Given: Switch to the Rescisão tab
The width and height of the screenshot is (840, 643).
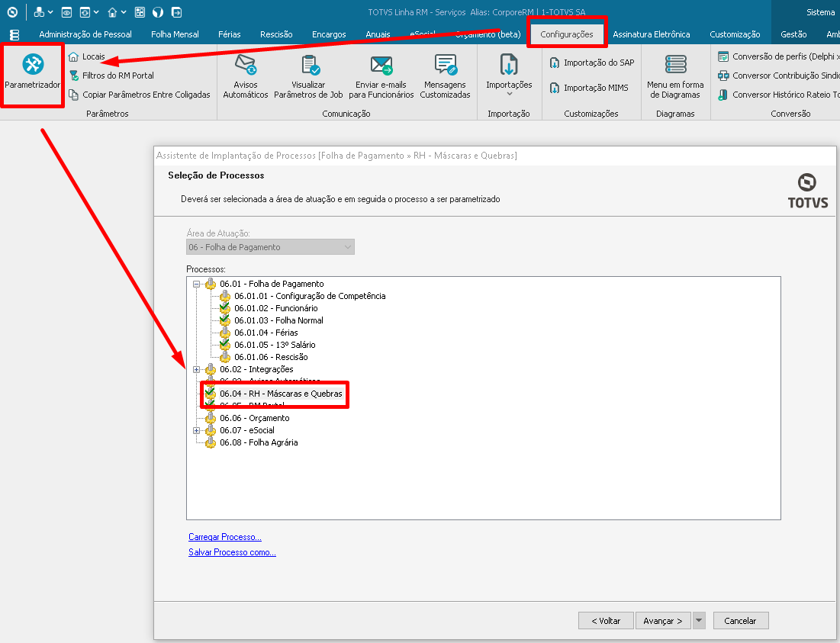Looking at the screenshot, I should click(x=276, y=34).
